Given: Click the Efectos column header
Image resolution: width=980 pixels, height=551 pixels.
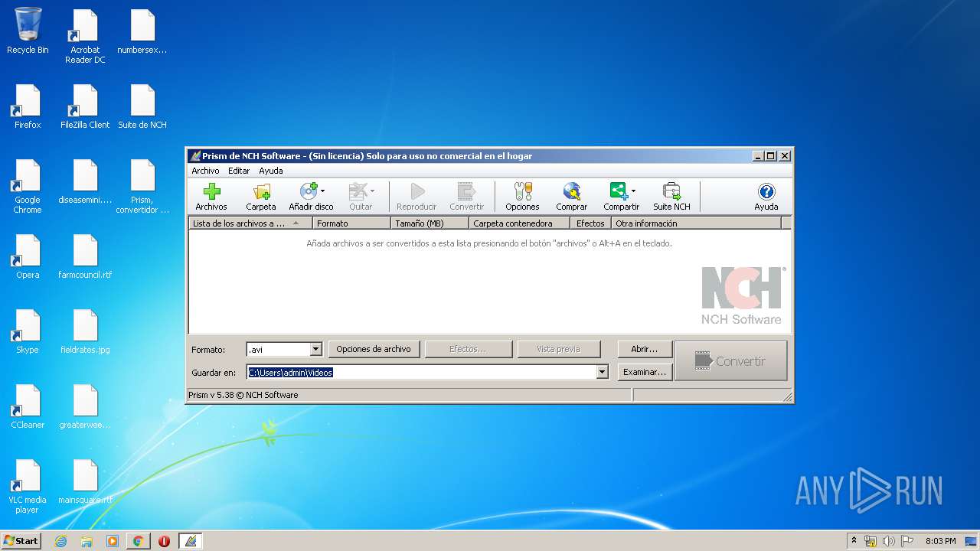Looking at the screenshot, I should coord(590,223).
